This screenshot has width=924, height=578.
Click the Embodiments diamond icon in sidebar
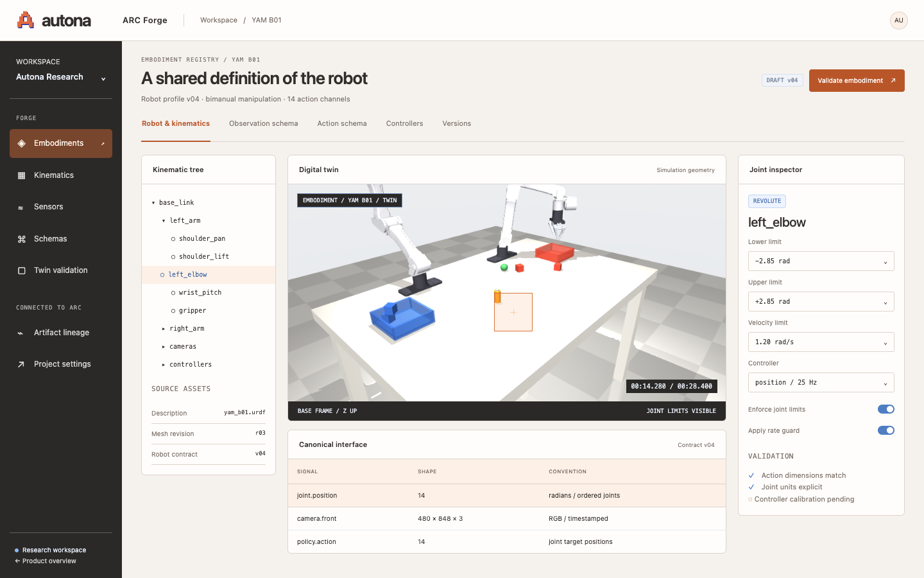(21, 143)
